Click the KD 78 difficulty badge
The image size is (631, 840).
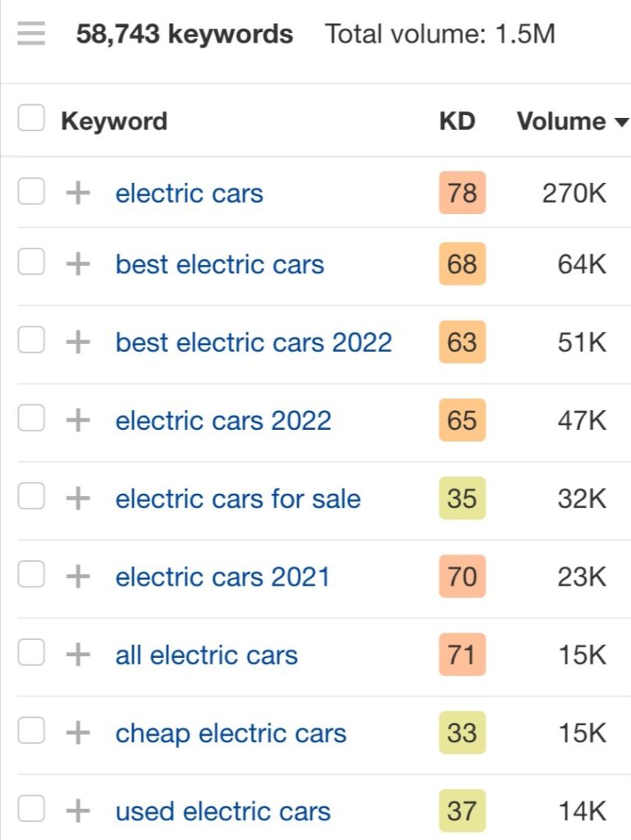[462, 193]
